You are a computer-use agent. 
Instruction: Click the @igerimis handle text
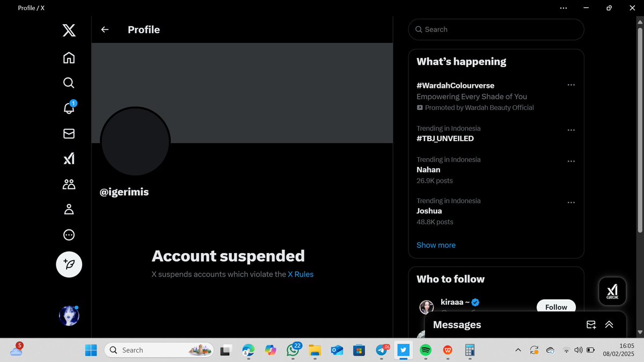(124, 191)
